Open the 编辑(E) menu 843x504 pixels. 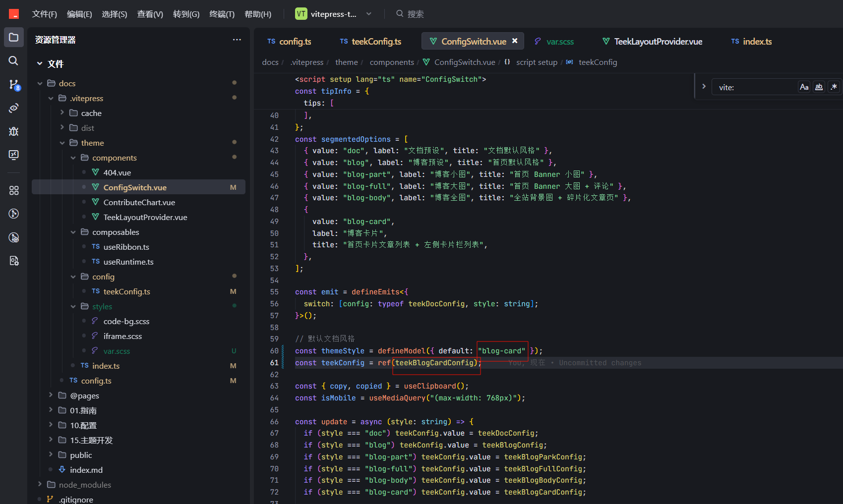point(79,14)
